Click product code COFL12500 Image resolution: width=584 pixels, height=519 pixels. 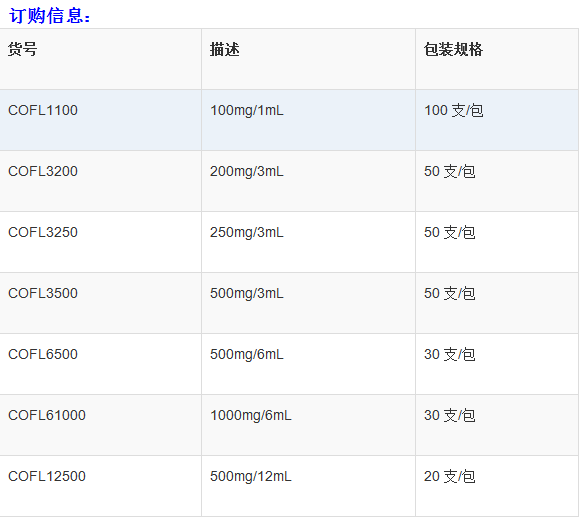[47, 477]
